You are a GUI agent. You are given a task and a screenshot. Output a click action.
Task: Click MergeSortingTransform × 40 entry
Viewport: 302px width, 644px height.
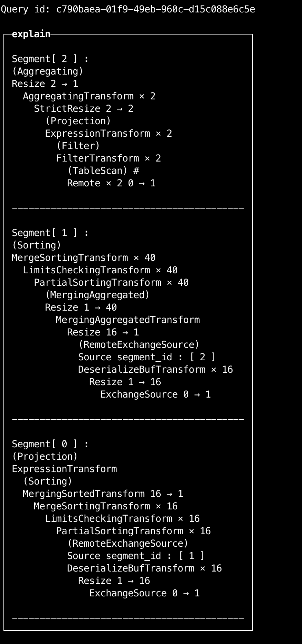tap(84, 258)
